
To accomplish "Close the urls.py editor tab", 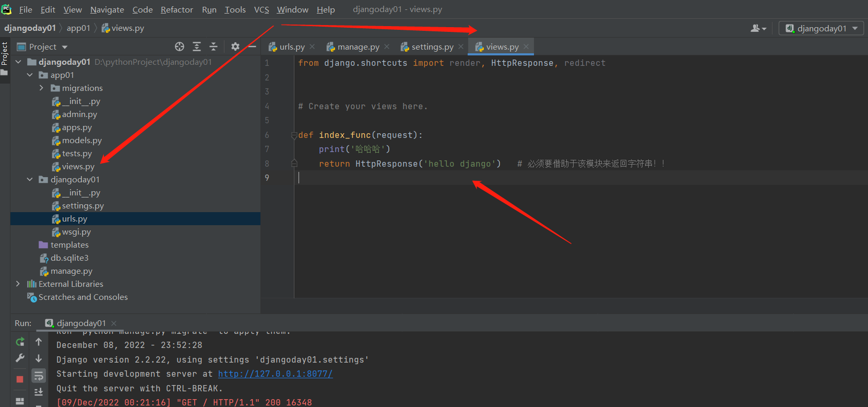I will [x=312, y=46].
